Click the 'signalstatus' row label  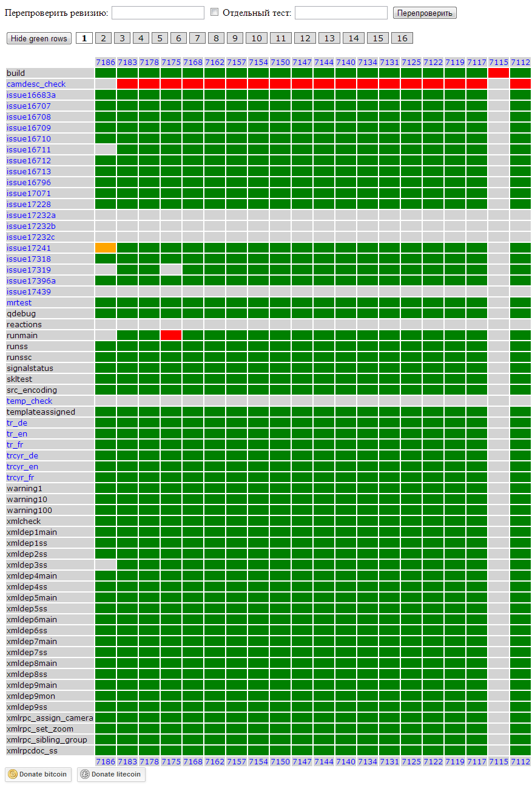click(x=30, y=368)
